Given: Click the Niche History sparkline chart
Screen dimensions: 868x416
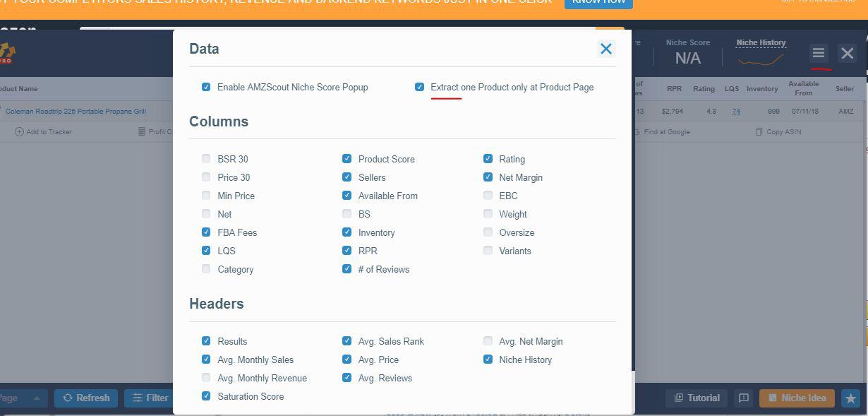Looking at the screenshot, I should 761,61.
